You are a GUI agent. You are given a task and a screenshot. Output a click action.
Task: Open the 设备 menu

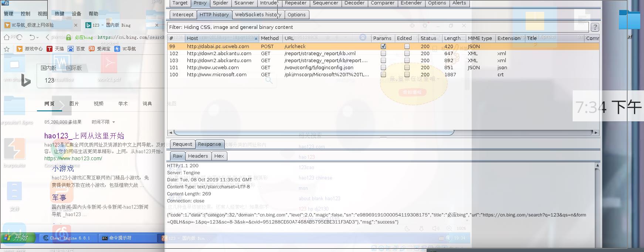pos(77,14)
